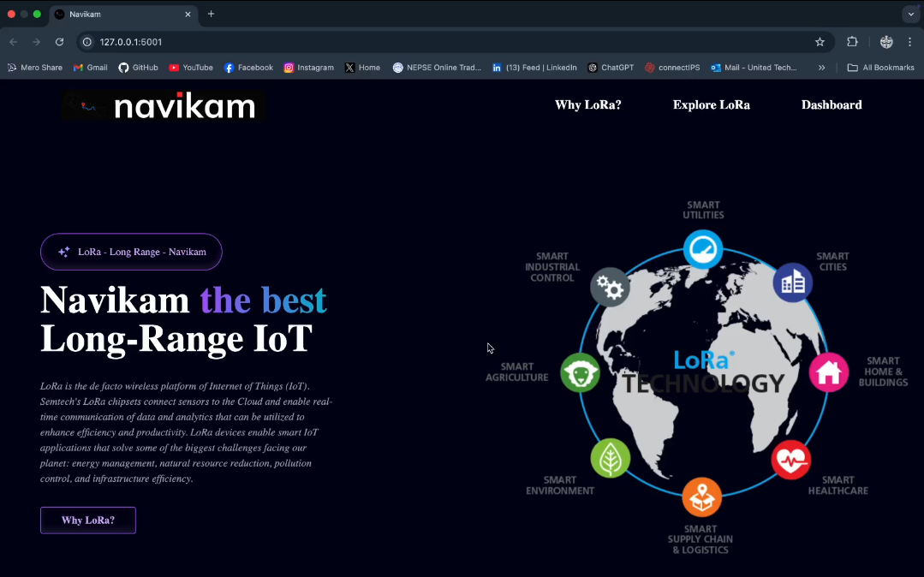Click the SMART HEALTHCARE label

click(838, 485)
